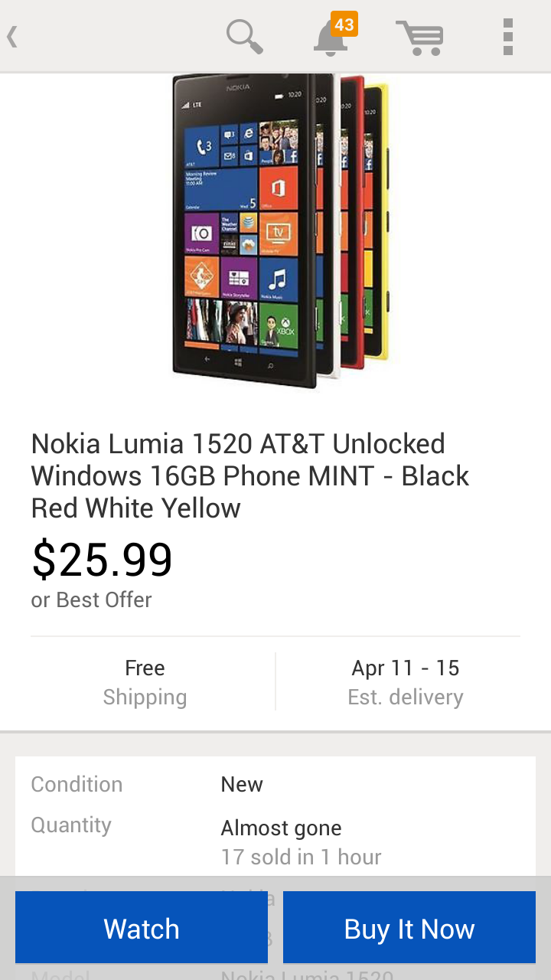Open the three-dot overflow menu
This screenshot has height=980, width=551.
click(507, 37)
